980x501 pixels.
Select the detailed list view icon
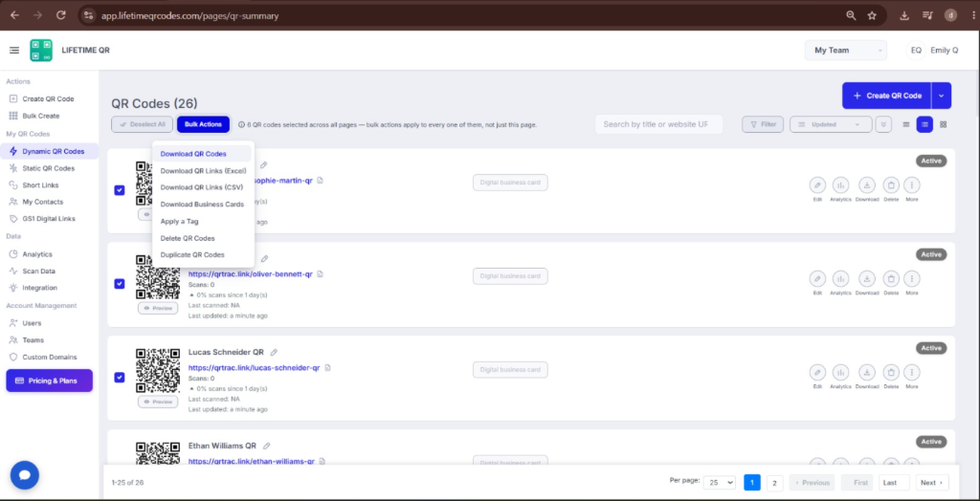924,124
